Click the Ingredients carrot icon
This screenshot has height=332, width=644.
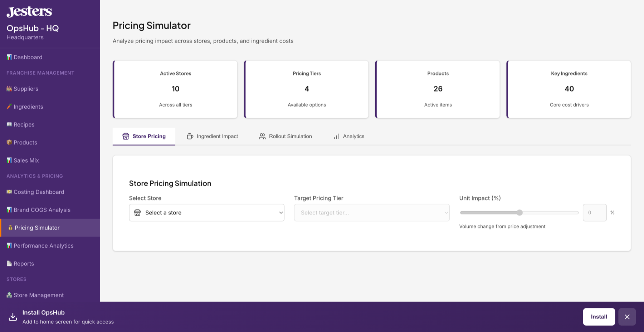(x=9, y=106)
